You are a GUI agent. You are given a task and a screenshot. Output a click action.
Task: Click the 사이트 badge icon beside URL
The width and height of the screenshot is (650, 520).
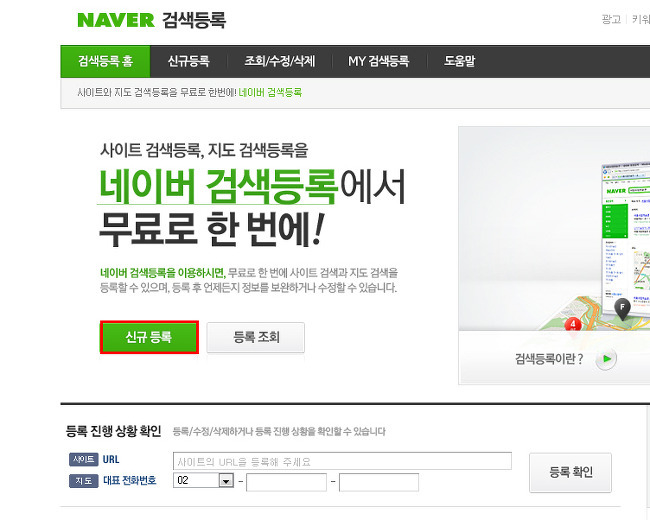(x=83, y=459)
